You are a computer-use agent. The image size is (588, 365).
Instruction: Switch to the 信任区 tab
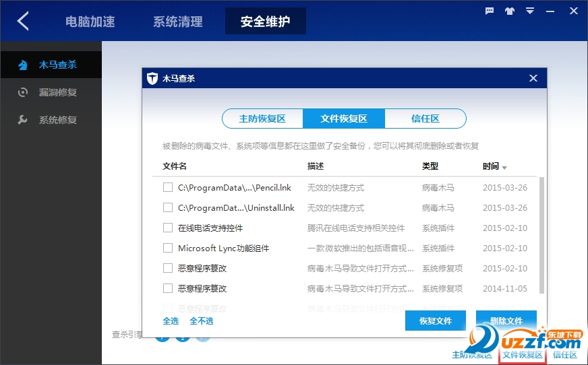tap(425, 119)
